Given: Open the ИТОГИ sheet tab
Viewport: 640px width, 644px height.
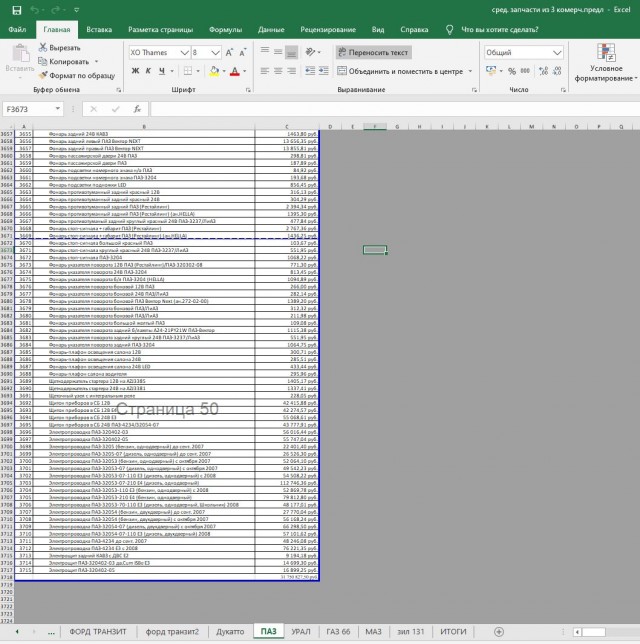Looking at the screenshot, I should tap(453, 632).
